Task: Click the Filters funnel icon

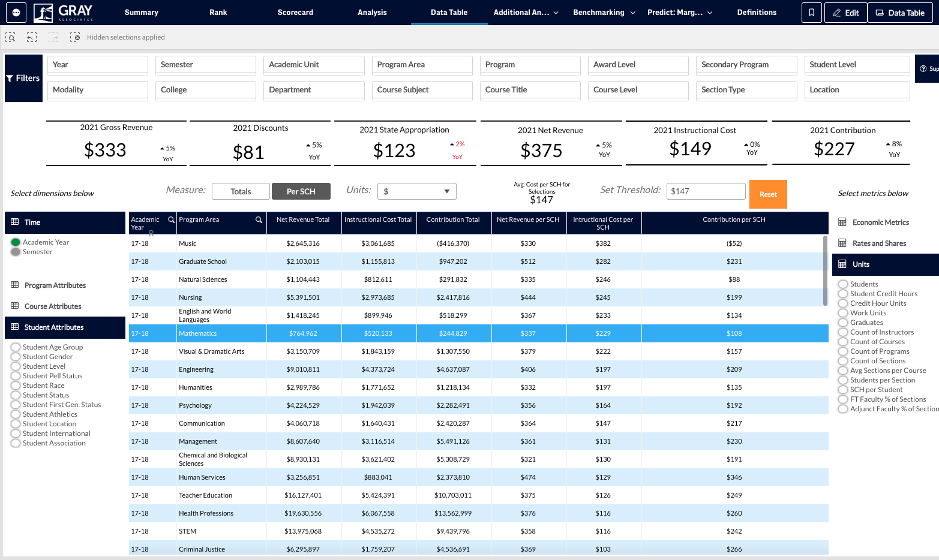Action: coord(10,79)
